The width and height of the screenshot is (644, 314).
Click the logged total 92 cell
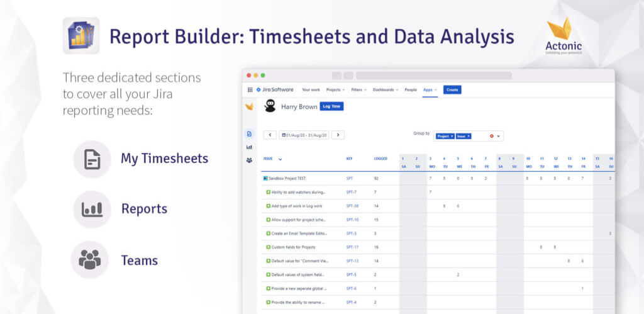[376, 178]
